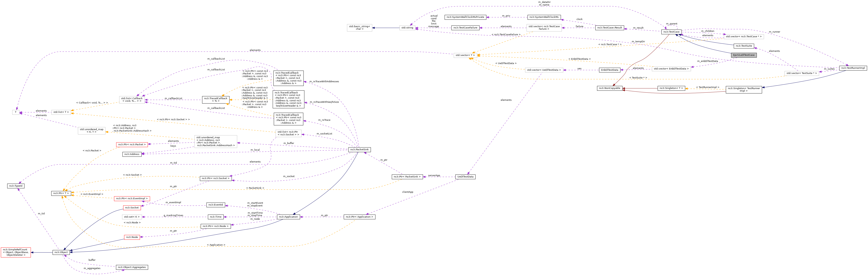The height and width of the screenshot is (275, 868).
Task: Click ns3::Ptr< ns3::Node > node
Action: coord(216,226)
